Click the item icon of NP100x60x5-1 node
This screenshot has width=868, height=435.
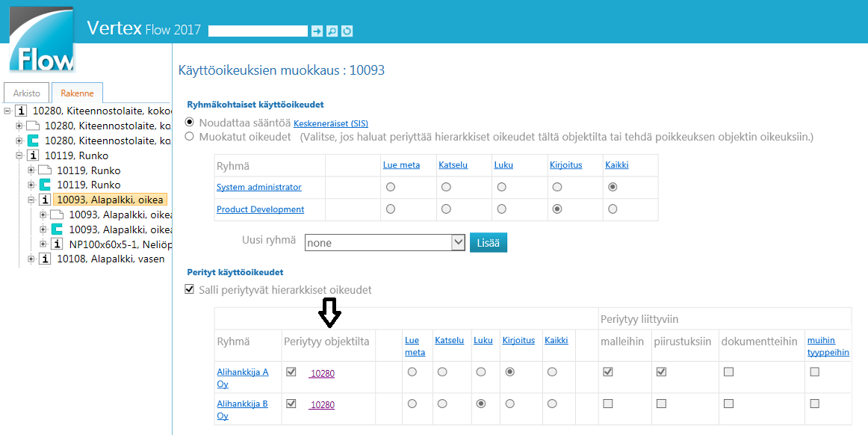57,244
